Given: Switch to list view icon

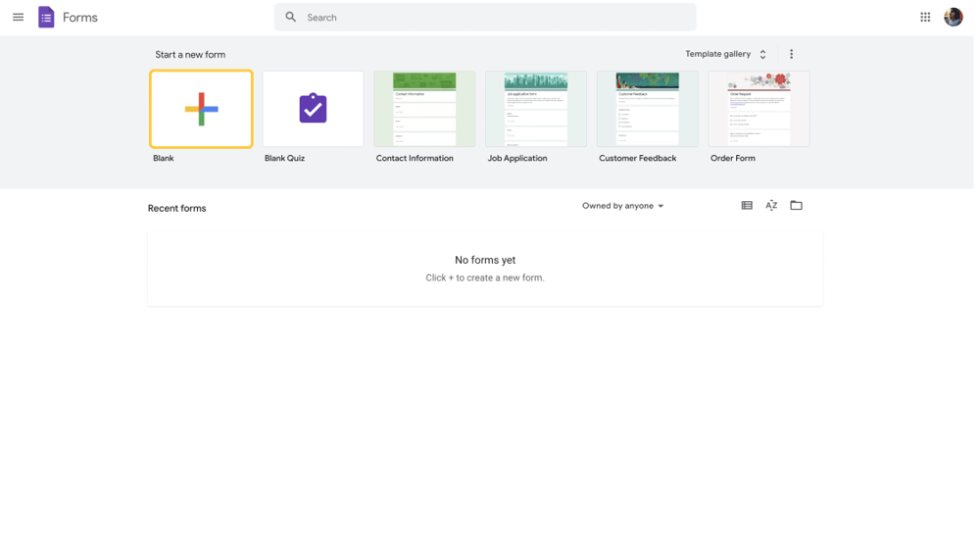Looking at the screenshot, I should [x=747, y=205].
